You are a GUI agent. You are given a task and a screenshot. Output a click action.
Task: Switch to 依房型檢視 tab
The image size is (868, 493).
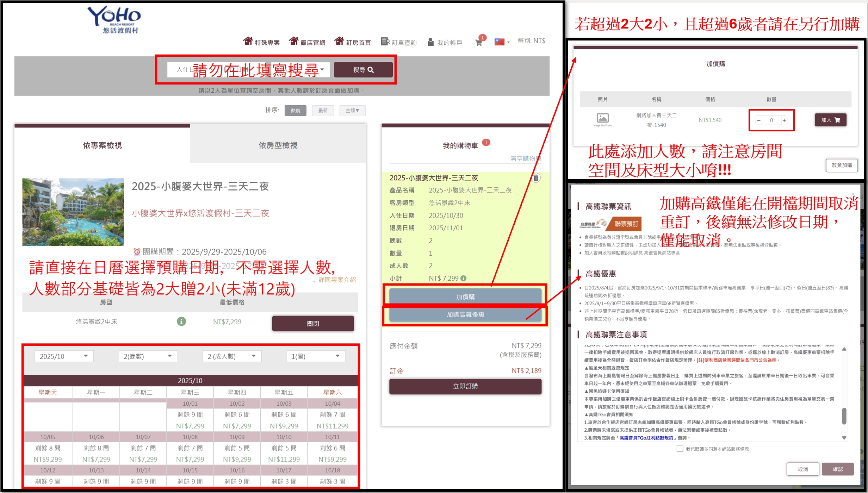[x=278, y=145]
